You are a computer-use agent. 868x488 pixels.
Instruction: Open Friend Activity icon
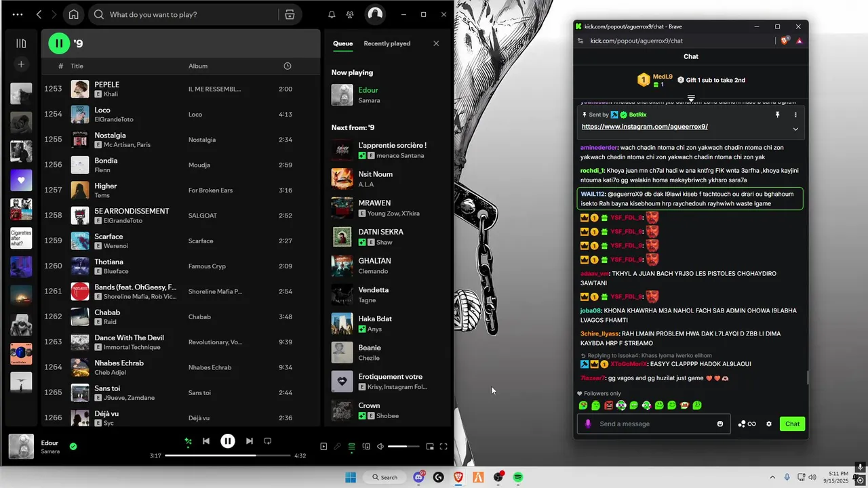350,14
